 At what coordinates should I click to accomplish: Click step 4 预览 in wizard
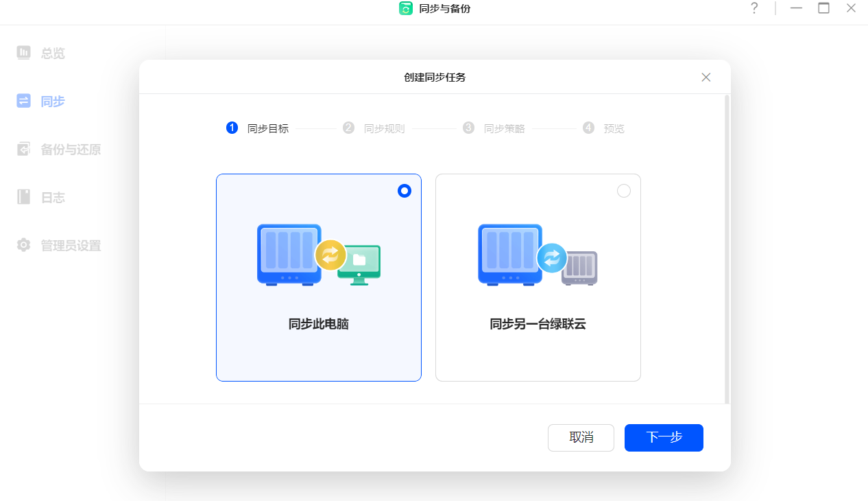tap(604, 128)
